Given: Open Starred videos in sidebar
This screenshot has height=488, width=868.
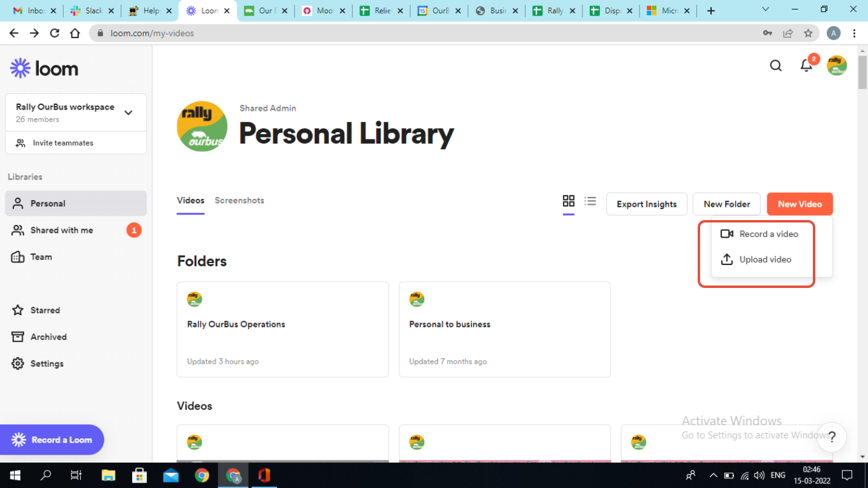Looking at the screenshot, I should tap(76, 310).
